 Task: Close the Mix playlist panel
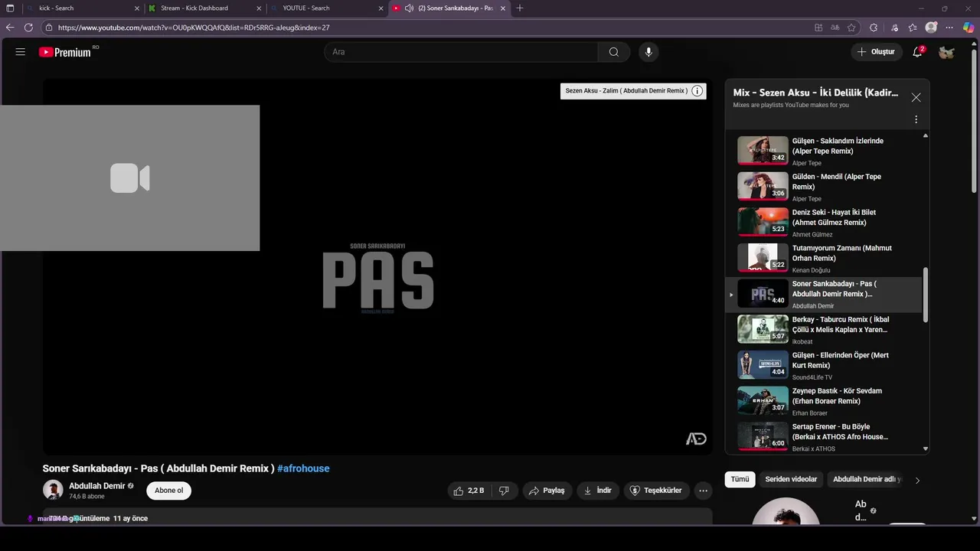click(x=916, y=97)
